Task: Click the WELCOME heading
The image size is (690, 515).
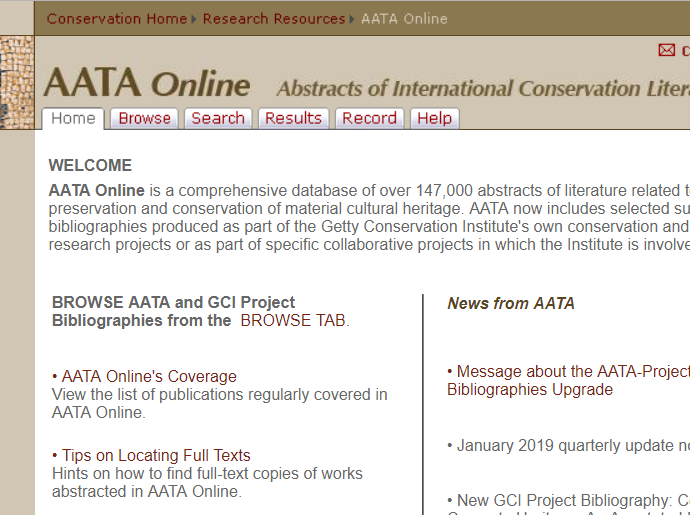Action: [x=90, y=166]
